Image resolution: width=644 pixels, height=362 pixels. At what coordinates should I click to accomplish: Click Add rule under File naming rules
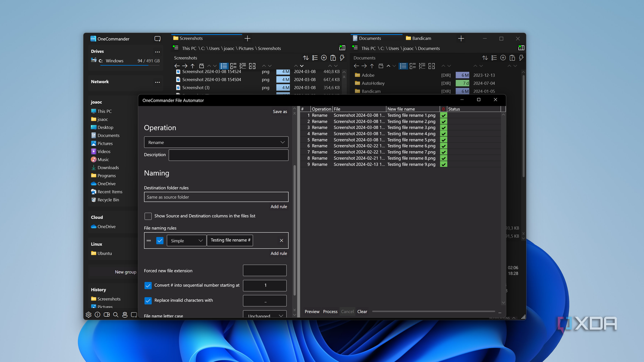(279, 253)
